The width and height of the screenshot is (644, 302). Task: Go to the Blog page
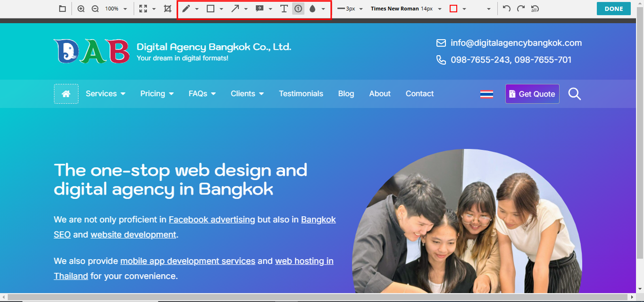pyautogui.click(x=346, y=94)
